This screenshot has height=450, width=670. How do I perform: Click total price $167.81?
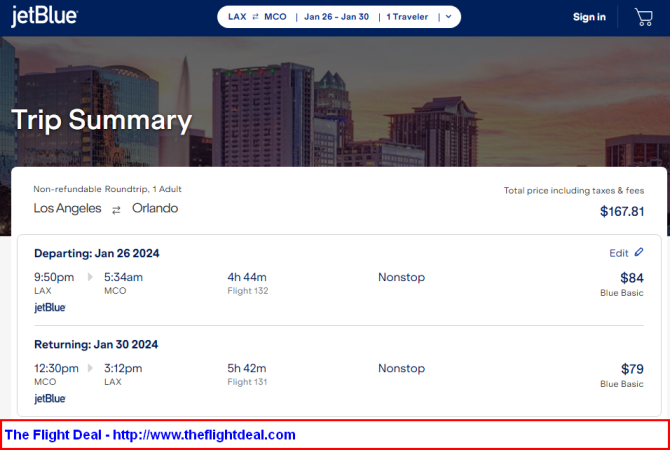[x=622, y=212]
